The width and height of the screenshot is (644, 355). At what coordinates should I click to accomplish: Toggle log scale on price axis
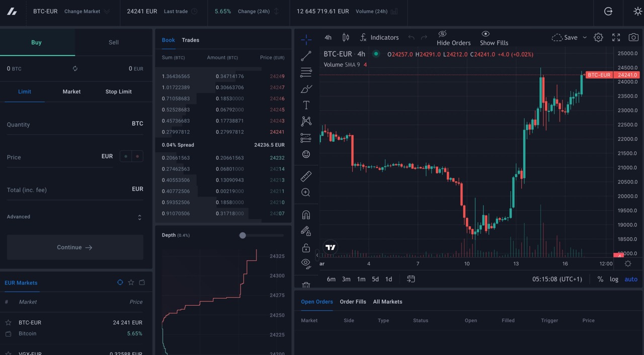click(x=614, y=279)
